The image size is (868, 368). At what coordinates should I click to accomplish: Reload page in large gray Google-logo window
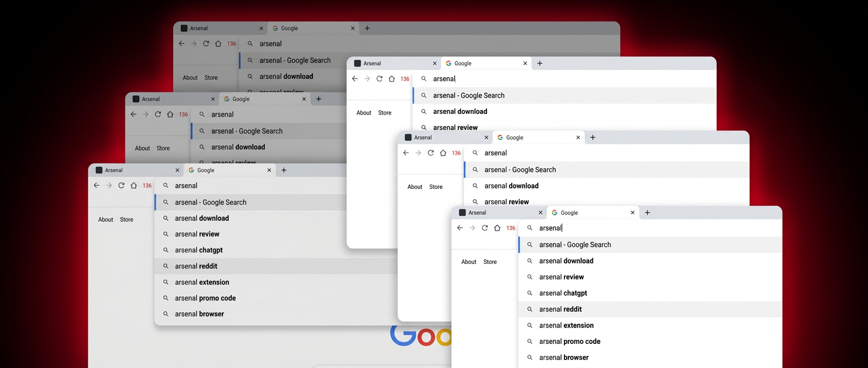pyautogui.click(x=121, y=186)
